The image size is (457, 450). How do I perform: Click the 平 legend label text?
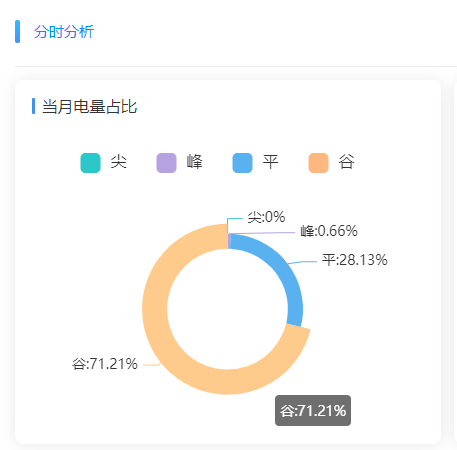pyautogui.click(x=270, y=162)
